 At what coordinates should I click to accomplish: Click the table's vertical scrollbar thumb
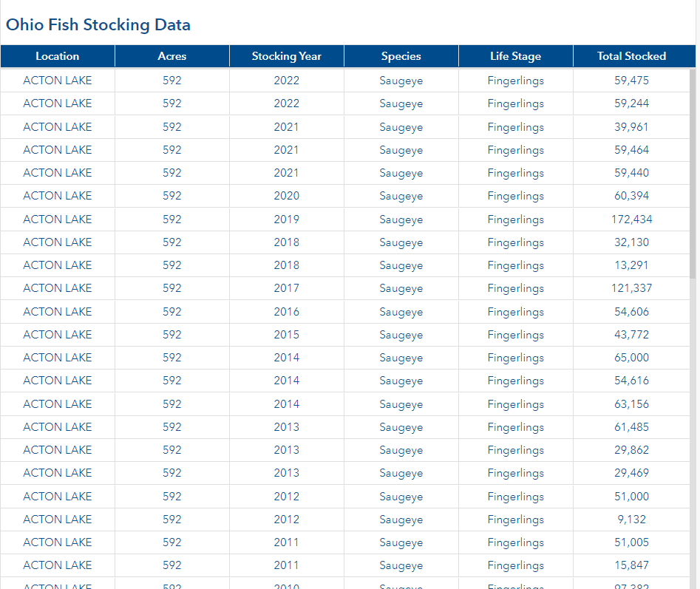pyautogui.click(x=693, y=174)
